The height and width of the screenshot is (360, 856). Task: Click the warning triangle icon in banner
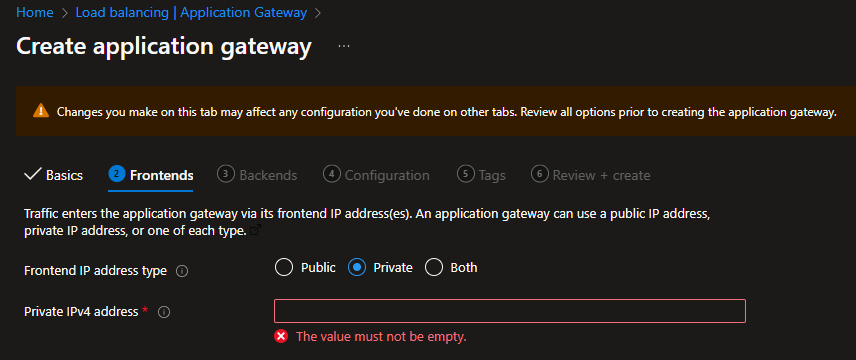coord(41,111)
